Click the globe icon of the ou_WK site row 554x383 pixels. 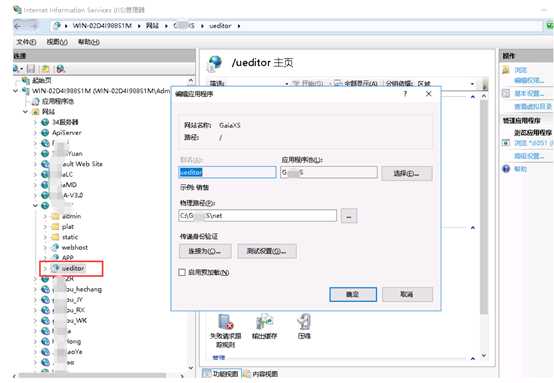[x=45, y=320]
